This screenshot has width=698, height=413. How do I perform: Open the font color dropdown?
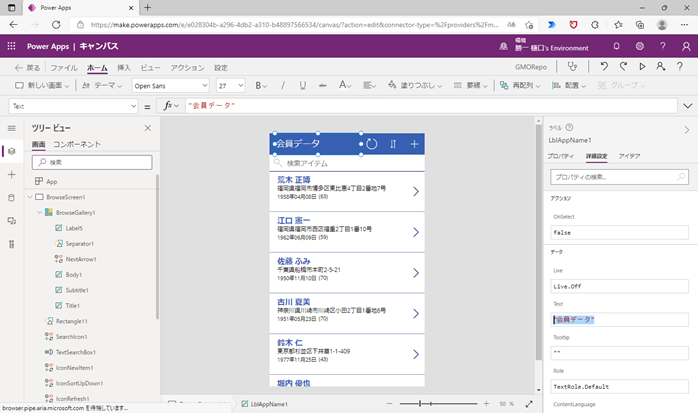345,85
